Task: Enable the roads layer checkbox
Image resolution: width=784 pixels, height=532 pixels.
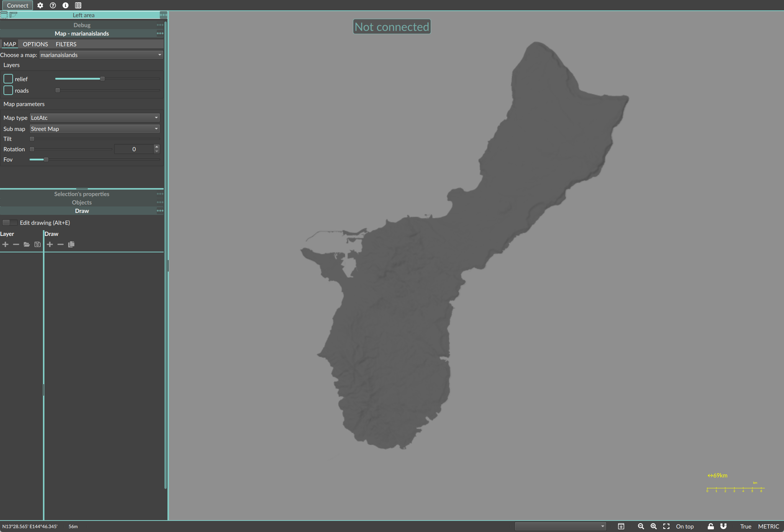Action: 8,90
